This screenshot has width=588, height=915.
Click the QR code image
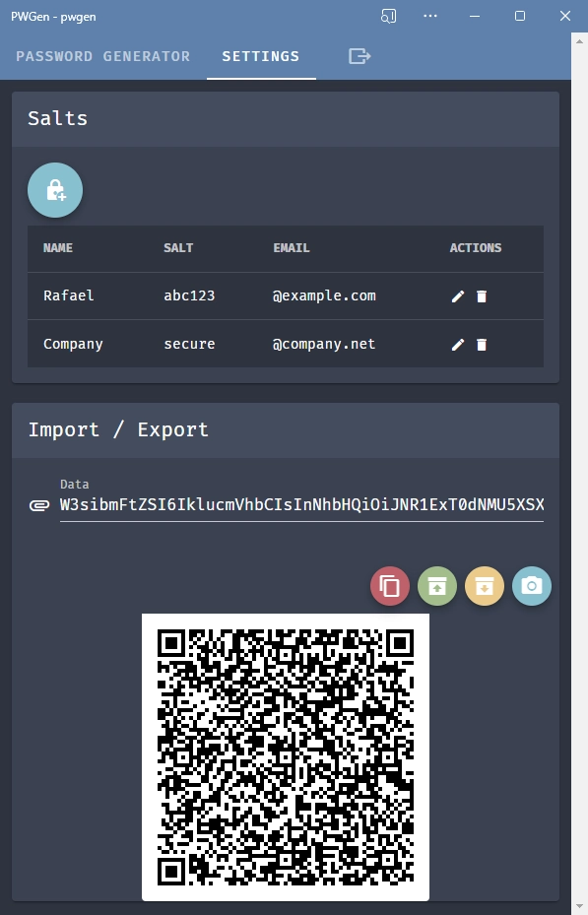(286, 756)
